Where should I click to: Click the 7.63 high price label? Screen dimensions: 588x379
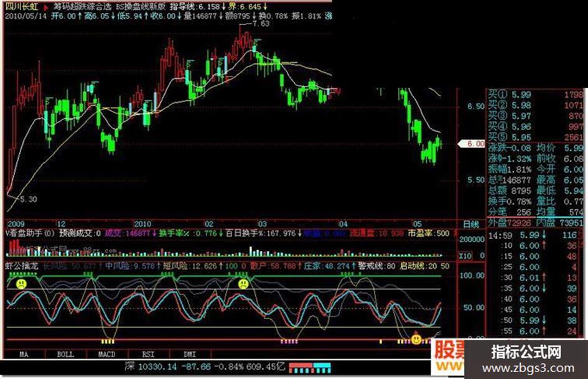tap(261, 24)
